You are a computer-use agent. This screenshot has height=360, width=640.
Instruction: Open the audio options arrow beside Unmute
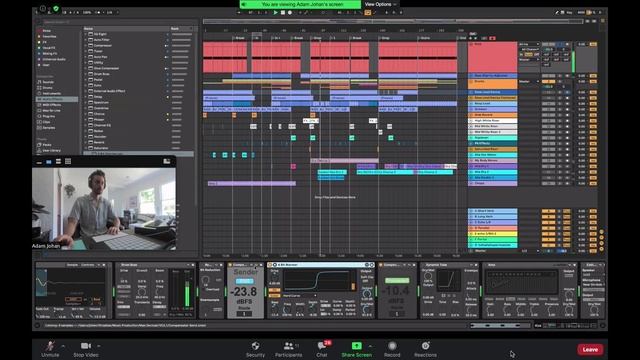(x=63, y=346)
